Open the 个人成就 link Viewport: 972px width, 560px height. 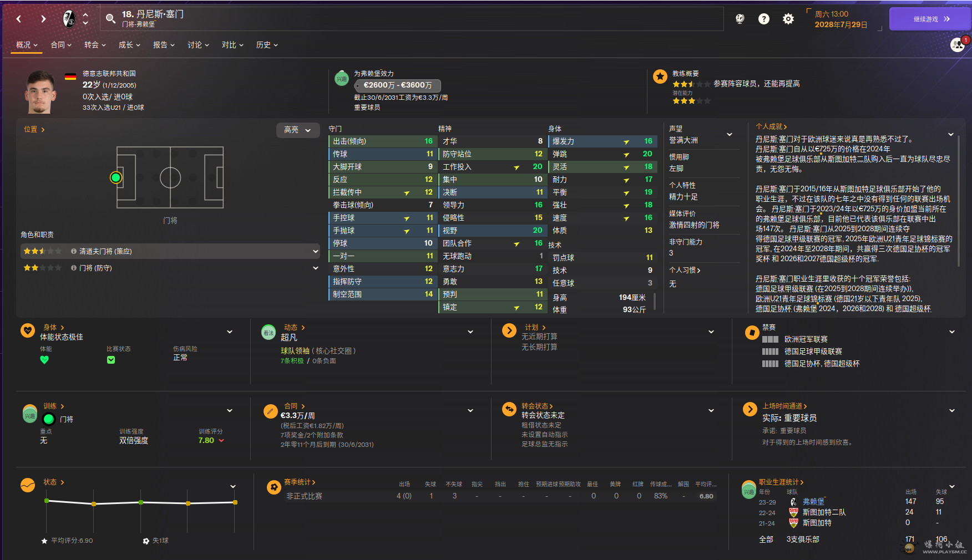[771, 126]
